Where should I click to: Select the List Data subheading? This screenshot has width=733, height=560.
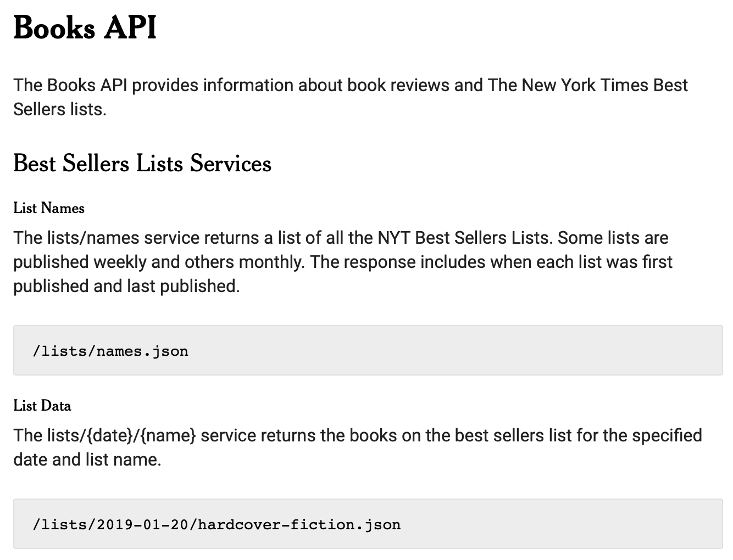pyautogui.click(x=42, y=406)
